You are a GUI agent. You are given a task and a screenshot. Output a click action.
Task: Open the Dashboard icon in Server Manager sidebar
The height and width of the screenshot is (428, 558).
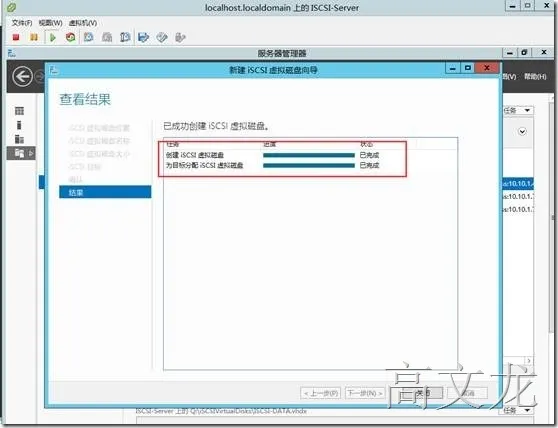[19, 111]
